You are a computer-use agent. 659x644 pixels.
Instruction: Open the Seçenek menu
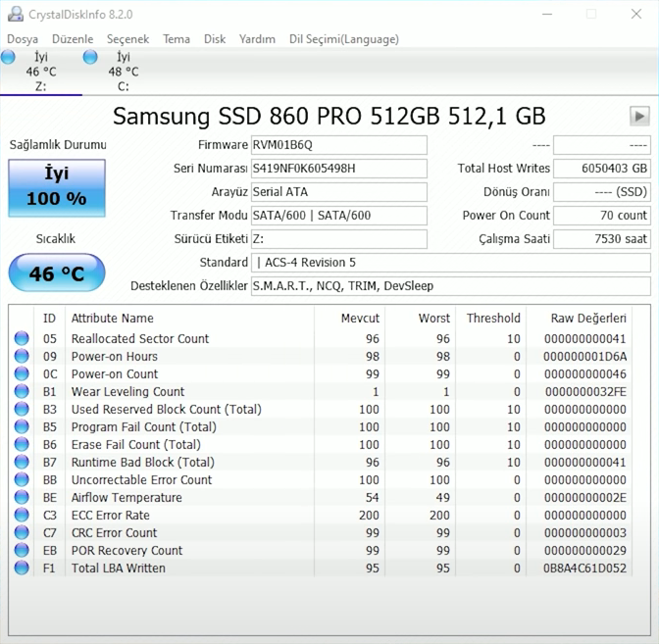pos(127,39)
